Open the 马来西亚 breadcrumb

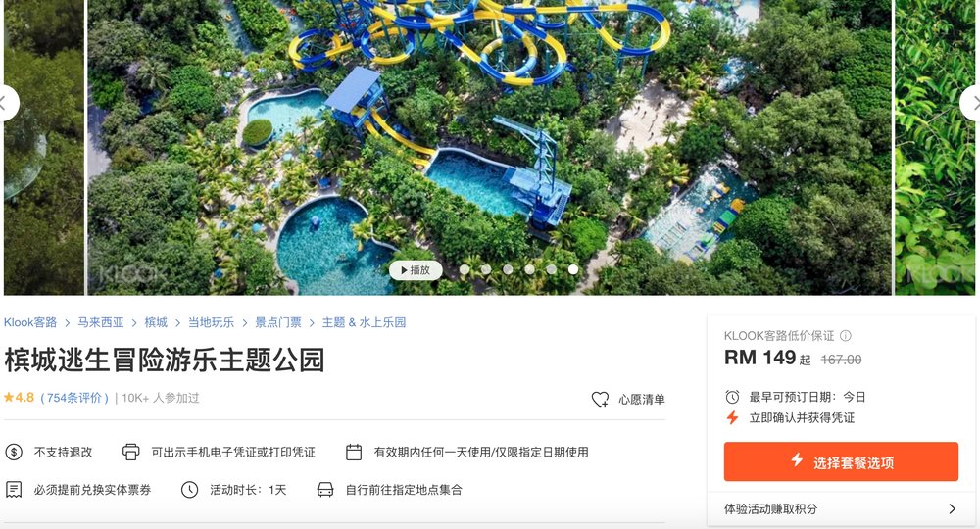(x=101, y=322)
